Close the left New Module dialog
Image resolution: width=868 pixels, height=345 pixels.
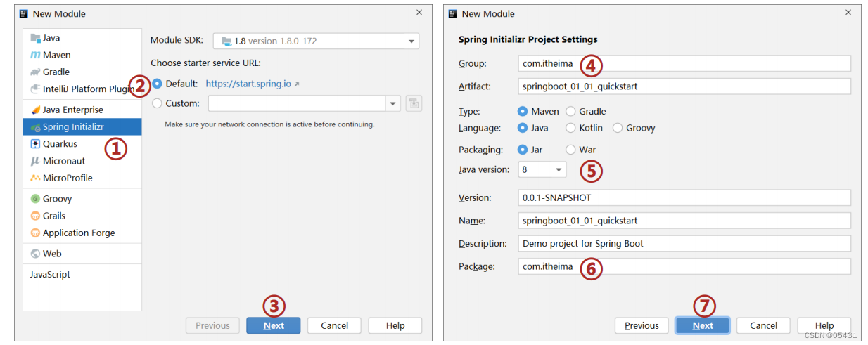[419, 13]
